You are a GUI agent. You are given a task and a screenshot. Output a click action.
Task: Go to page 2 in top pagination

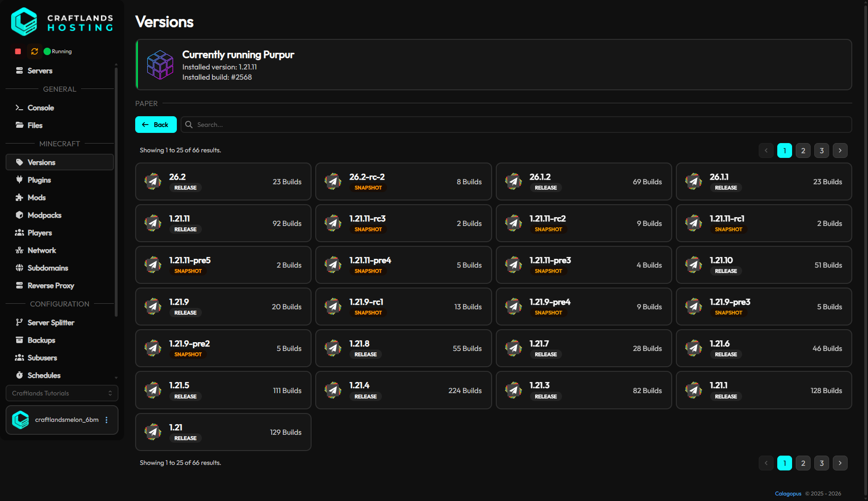point(803,150)
